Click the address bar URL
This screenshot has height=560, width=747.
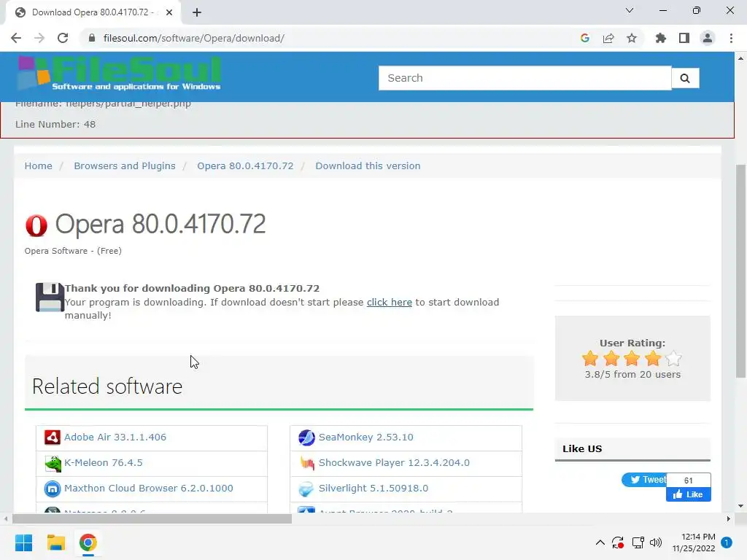[194, 38]
